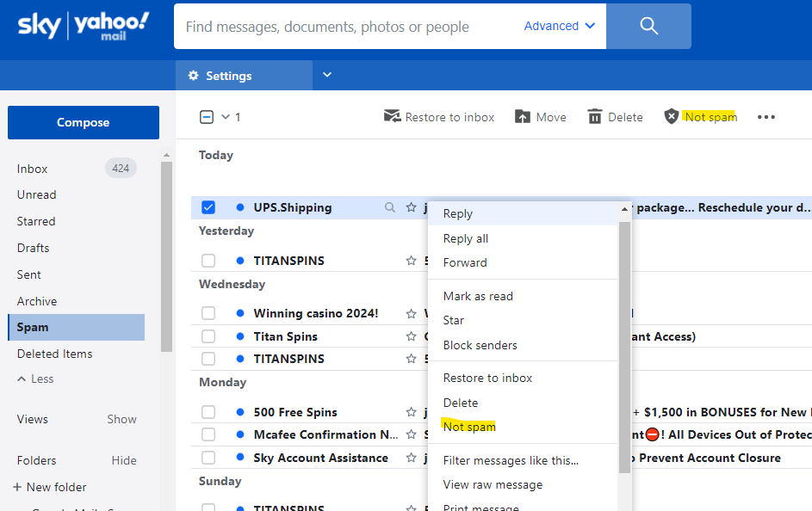
Task: Select Forward from context menu
Action: pos(523,262)
